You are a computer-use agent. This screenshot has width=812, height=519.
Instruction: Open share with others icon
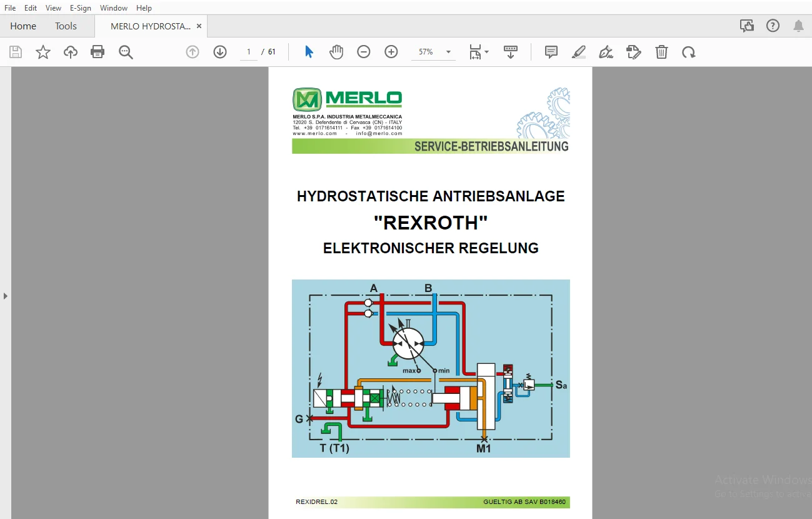746,26
